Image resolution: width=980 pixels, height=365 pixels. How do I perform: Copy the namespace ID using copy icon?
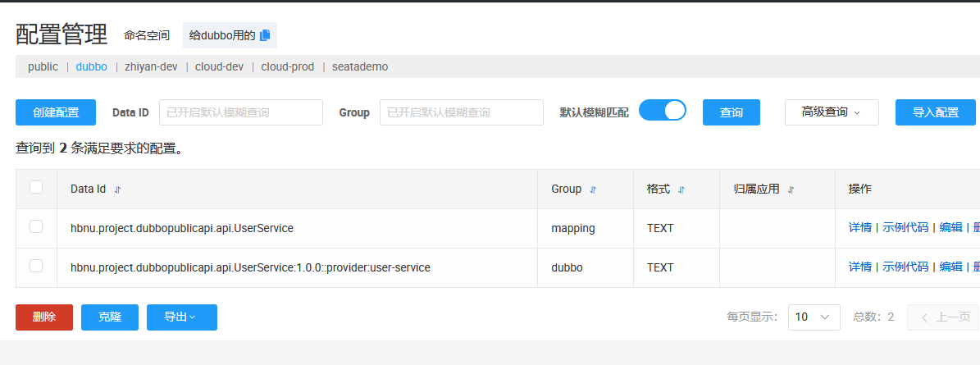264,35
